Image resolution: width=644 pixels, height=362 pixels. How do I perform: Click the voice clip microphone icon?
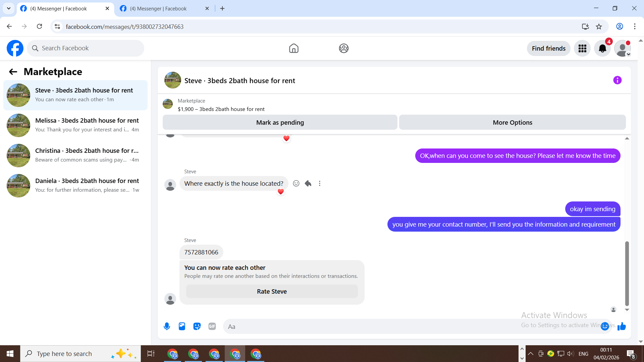(x=167, y=326)
